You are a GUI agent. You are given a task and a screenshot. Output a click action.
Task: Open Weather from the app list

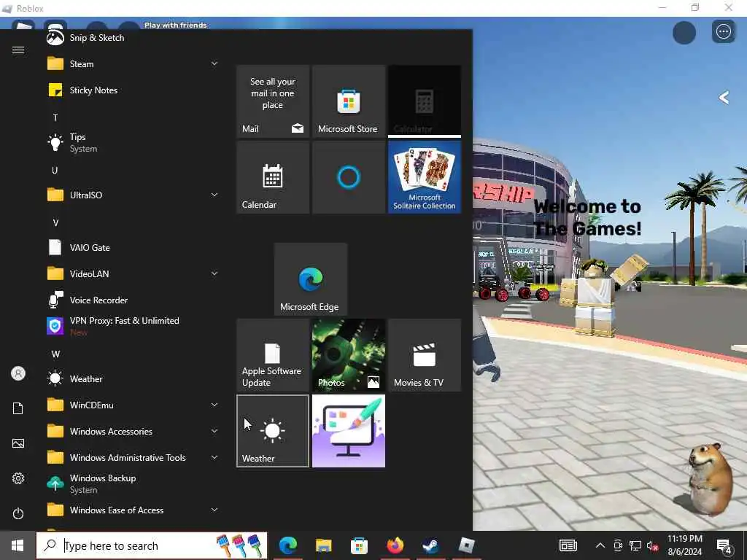(132, 379)
